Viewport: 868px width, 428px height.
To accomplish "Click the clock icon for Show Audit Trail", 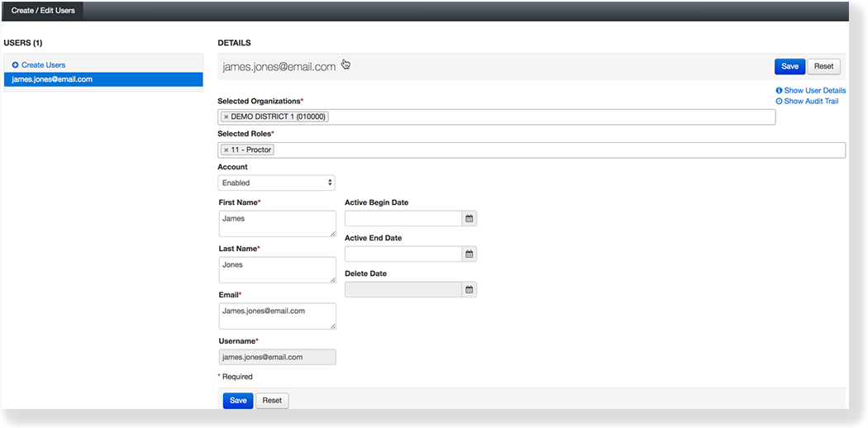I will point(779,102).
